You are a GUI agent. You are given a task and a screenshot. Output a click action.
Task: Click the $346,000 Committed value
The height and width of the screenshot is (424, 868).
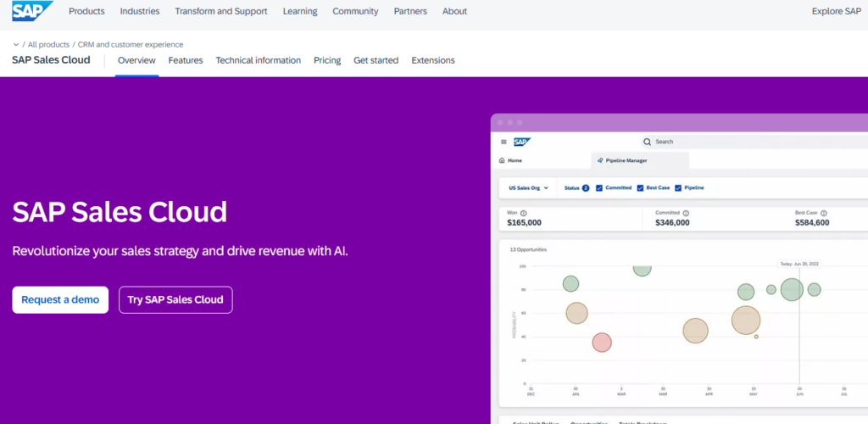672,223
